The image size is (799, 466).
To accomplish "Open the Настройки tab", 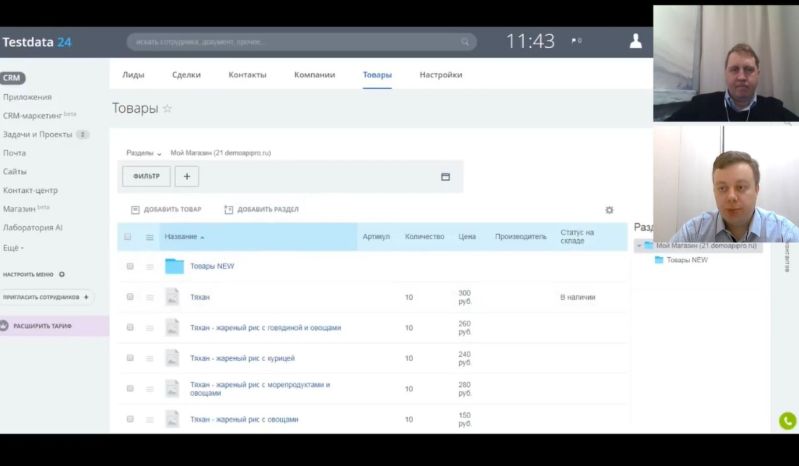I will click(x=440, y=75).
